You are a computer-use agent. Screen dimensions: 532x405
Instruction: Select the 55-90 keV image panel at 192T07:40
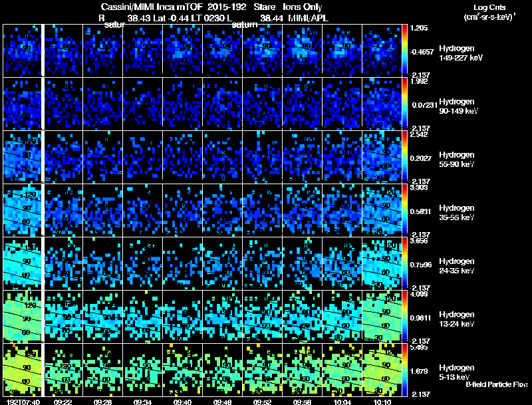[x=22, y=157]
